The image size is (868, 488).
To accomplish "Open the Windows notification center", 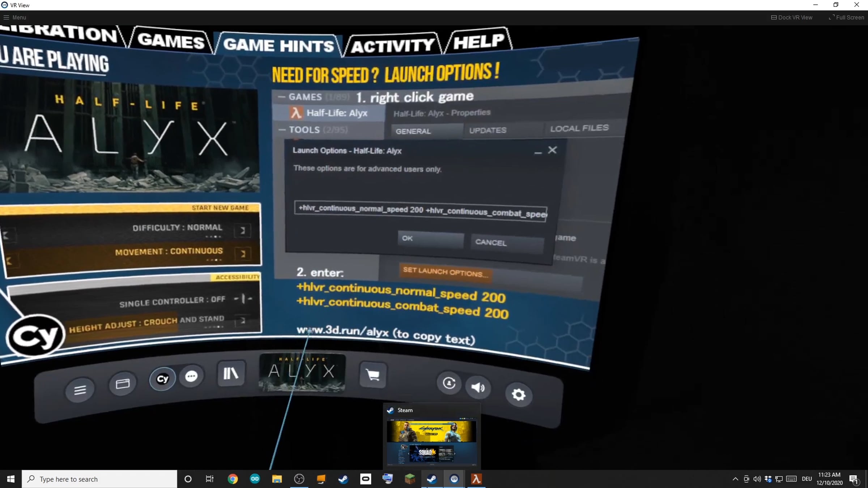I will [x=854, y=479].
